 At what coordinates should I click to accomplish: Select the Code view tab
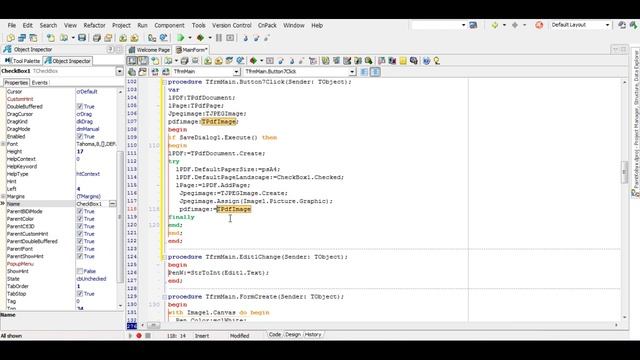pos(275,335)
